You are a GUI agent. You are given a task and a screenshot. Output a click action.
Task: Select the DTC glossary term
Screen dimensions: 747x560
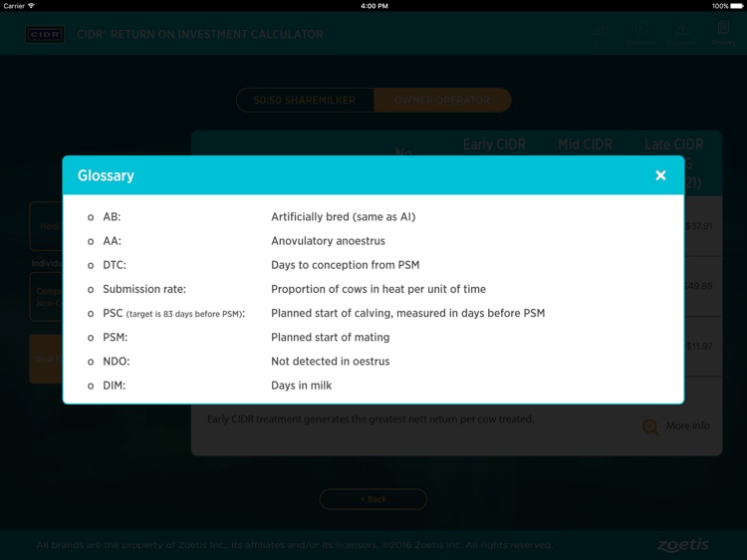pos(115,265)
